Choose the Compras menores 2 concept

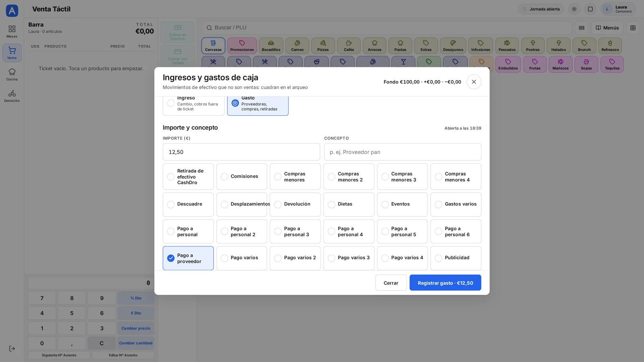[x=349, y=177]
